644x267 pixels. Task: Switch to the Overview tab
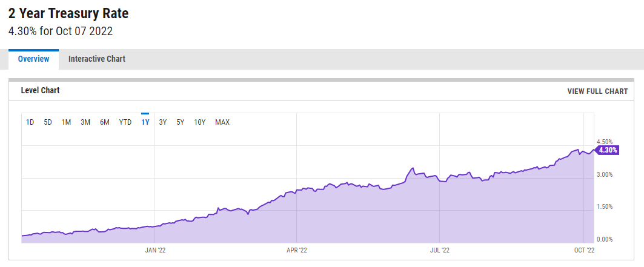34,59
